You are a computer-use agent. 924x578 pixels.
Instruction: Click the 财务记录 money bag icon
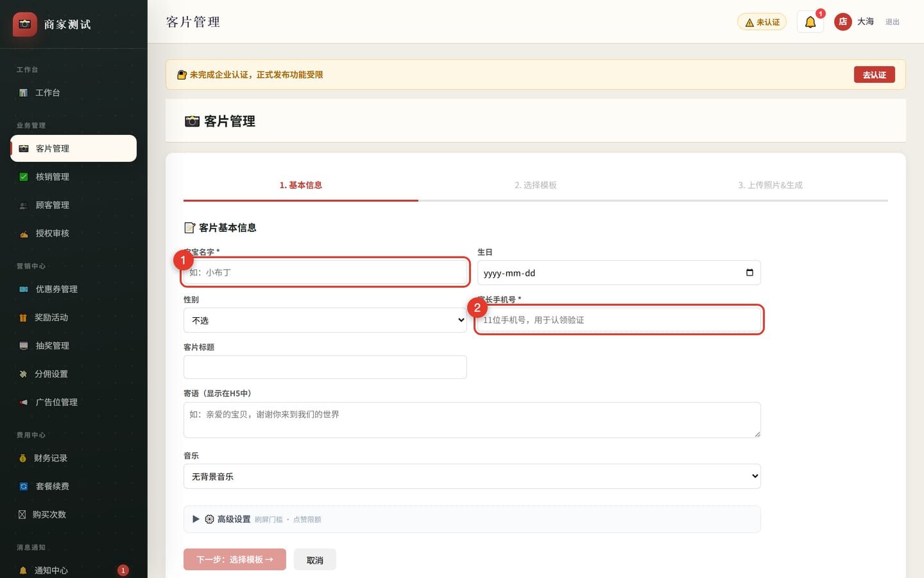click(x=23, y=458)
